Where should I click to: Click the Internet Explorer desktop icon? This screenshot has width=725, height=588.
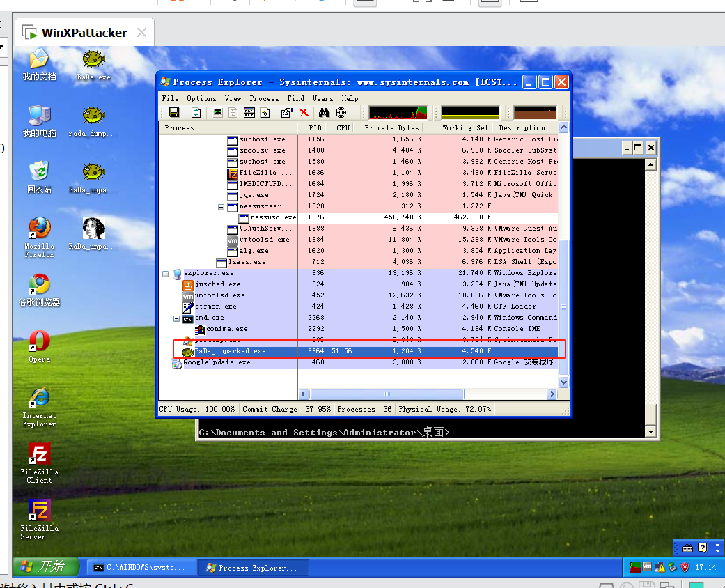pyautogui.click(x=39, y=407)
